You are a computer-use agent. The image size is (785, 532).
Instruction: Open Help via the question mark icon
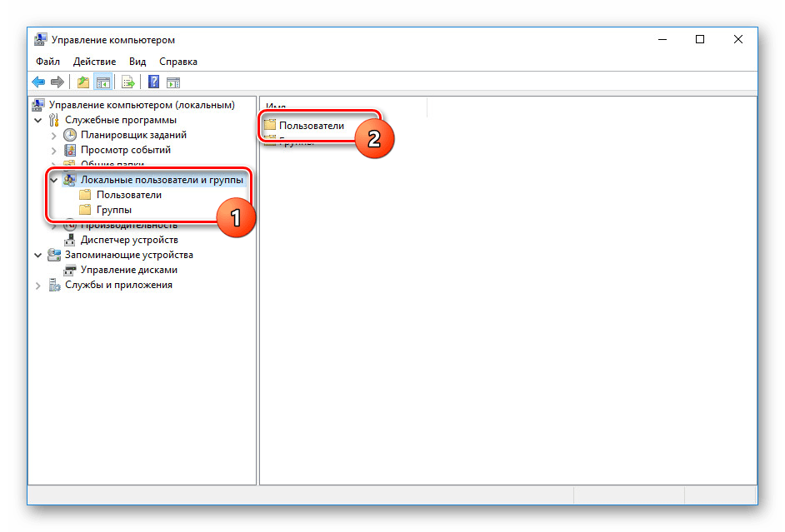pyautogui.click(x=153, y=82)
